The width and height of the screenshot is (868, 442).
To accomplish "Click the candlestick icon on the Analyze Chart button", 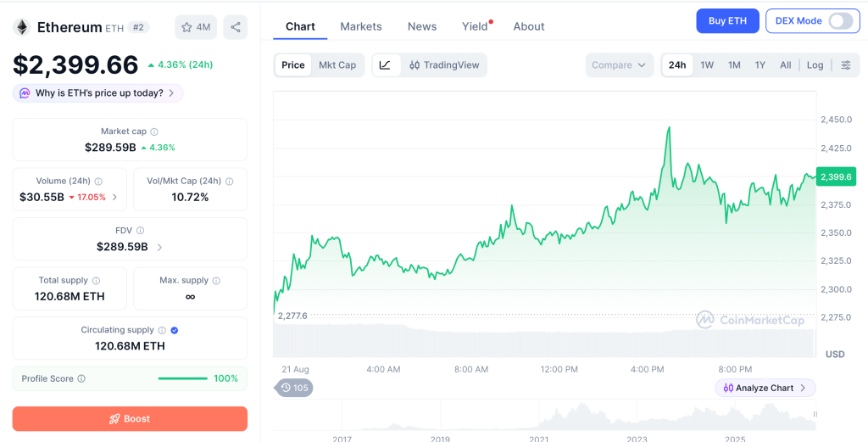I will [x=728, y=389].
